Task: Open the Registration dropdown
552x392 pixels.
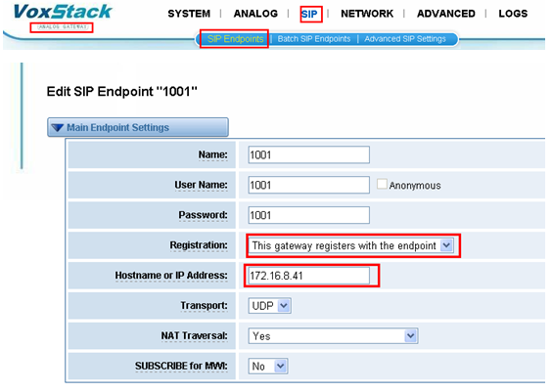Action: [350, 245]
